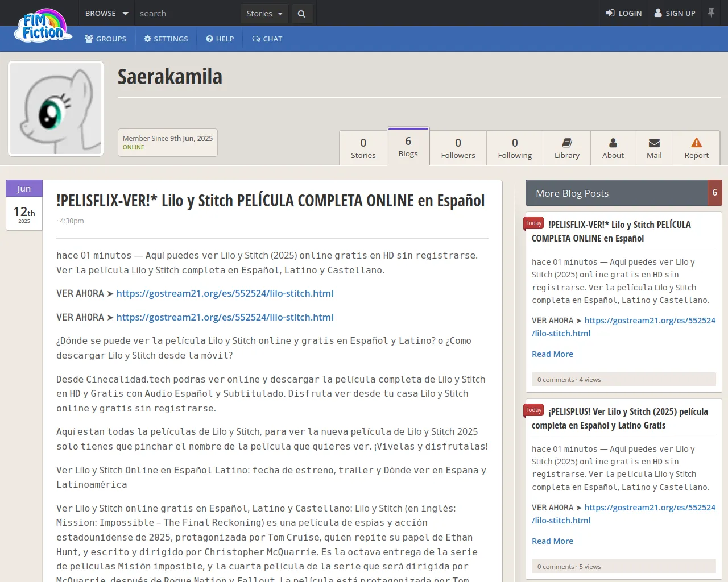Click the magnifying glass search button

point(302,14)
